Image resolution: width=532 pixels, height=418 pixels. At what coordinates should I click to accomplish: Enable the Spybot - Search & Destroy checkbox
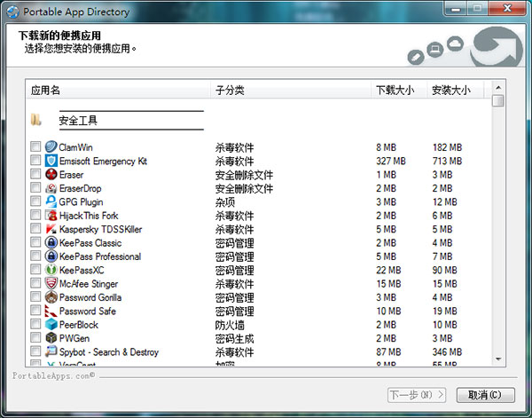[x=35, y=352]
